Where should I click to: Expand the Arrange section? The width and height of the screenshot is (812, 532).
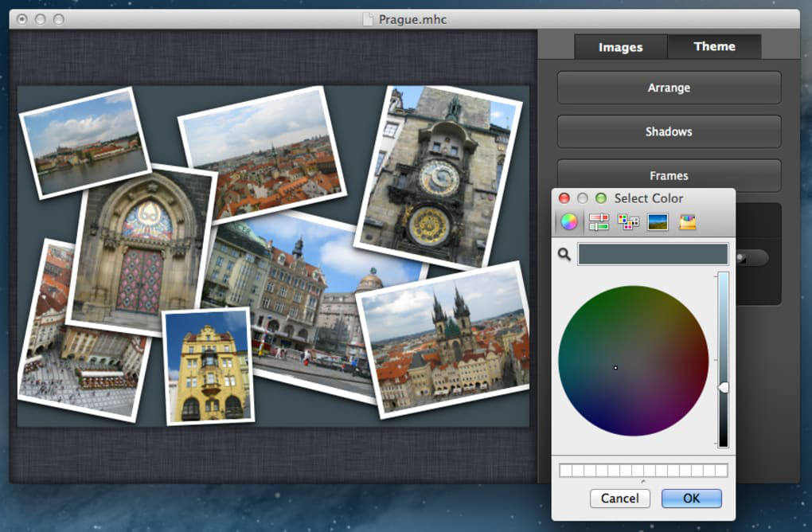click(x=669, y=88)
